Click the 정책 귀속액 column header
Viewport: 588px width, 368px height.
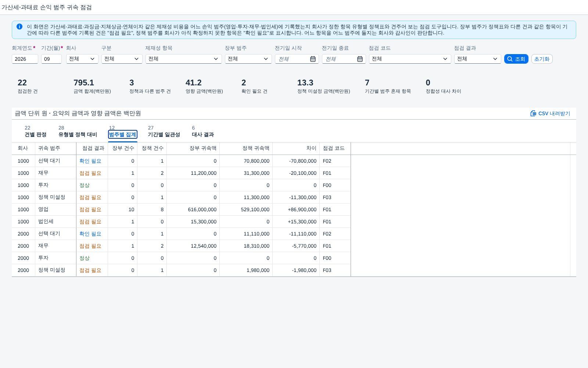point(246,148)
